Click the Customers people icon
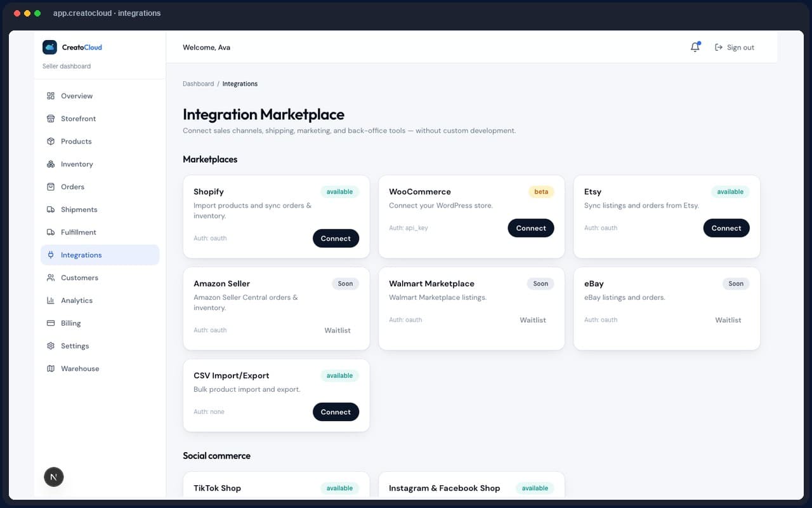 51,277
